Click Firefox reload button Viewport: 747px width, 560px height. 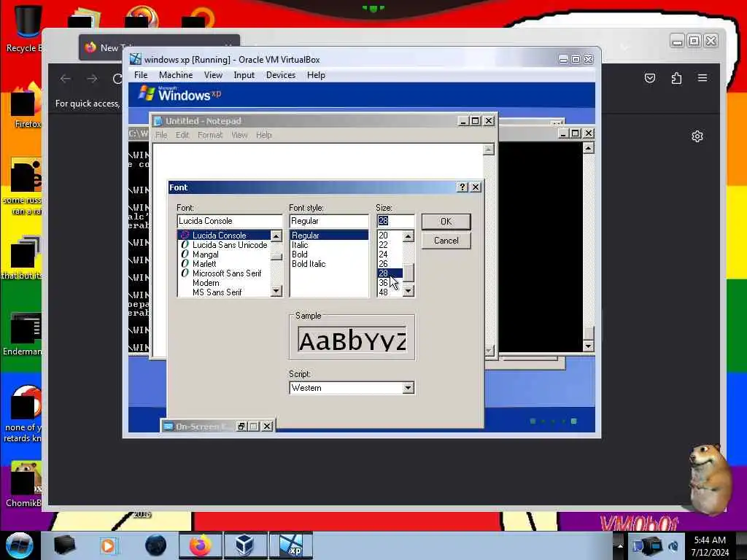(x=117, y=79)
